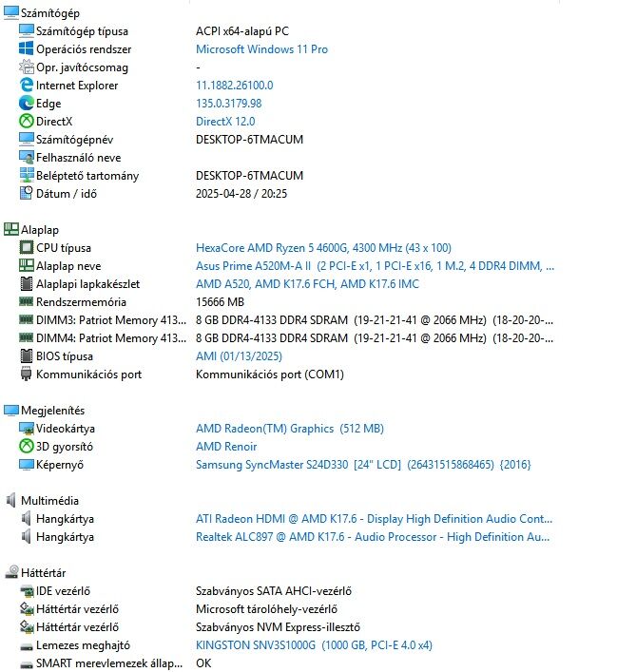Click the Kommunikációs port connector icon
This screenshot has height=672, width=636.
click(x=26, y=374)
